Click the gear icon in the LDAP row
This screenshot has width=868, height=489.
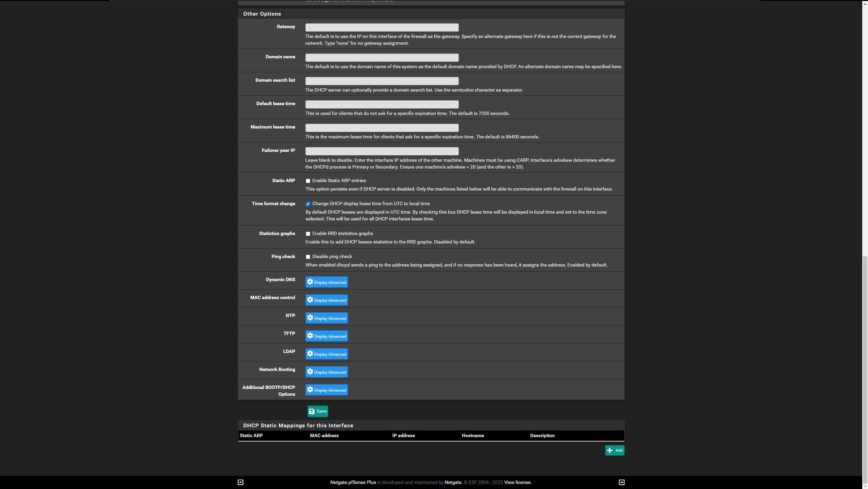tap(310, 354)
